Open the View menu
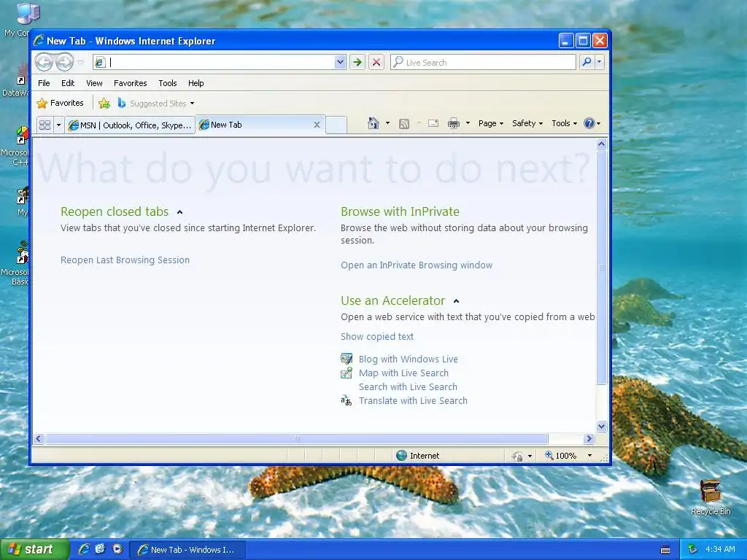This screenshot has height=560, width=747. click(x=94, y=83)
